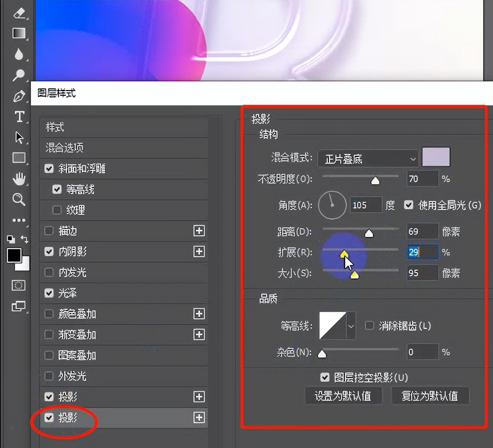493x448 pixels.
Task: Enable 图案叠加 effect checkbox
Action: (49, 355)
